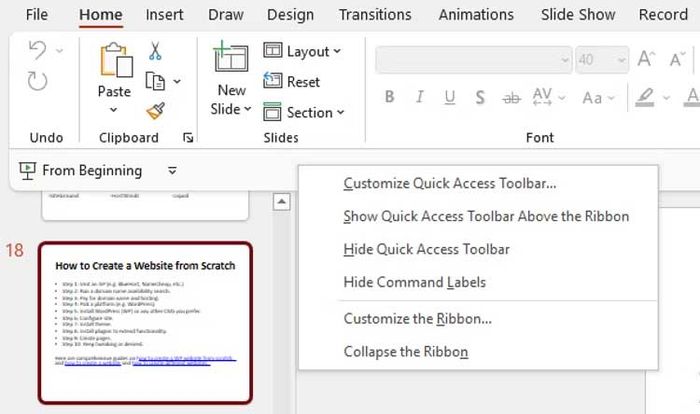Toggle Bold formatting
Viewport: 700px width, 414px height.
389,96
